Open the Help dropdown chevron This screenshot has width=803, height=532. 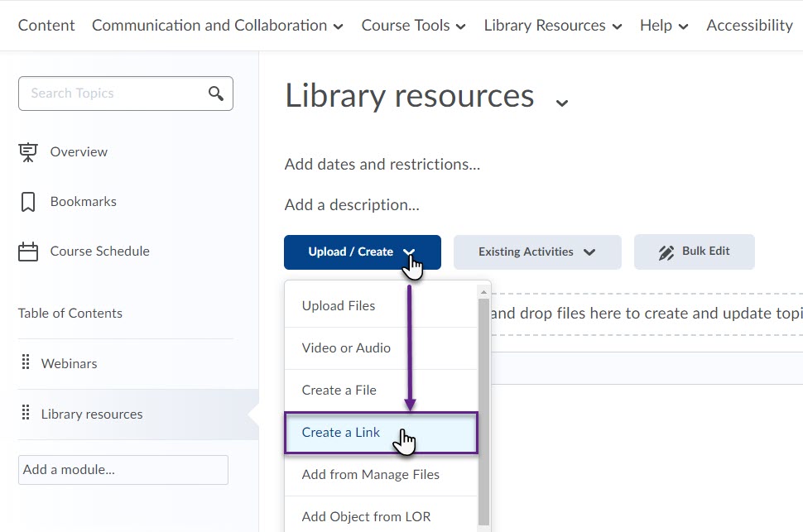[683, 26]
